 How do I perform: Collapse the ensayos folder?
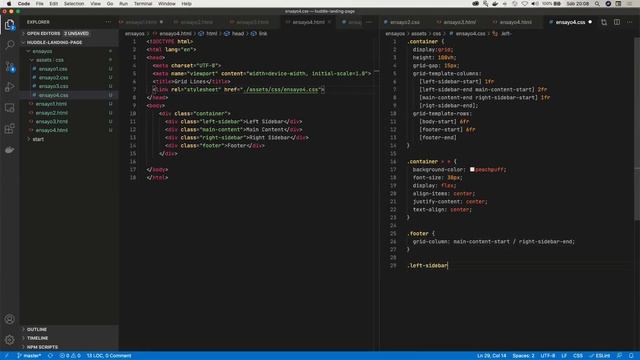(42, 51)
